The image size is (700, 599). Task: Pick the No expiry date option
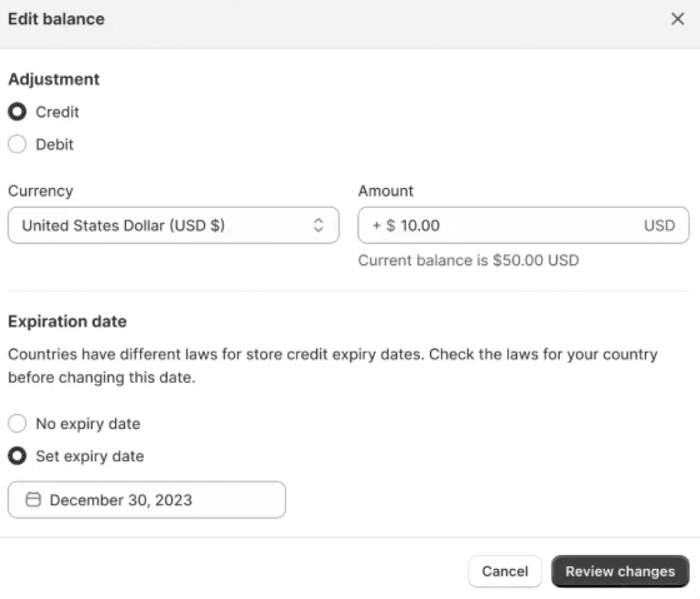click(x=18, y=423)
